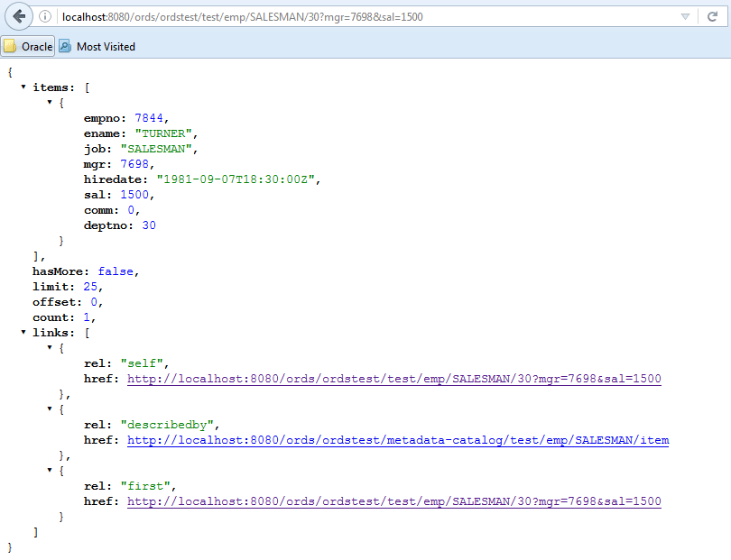Click the hasMore false value
Viewport: 731px width, 560px height.
[116, 271]
